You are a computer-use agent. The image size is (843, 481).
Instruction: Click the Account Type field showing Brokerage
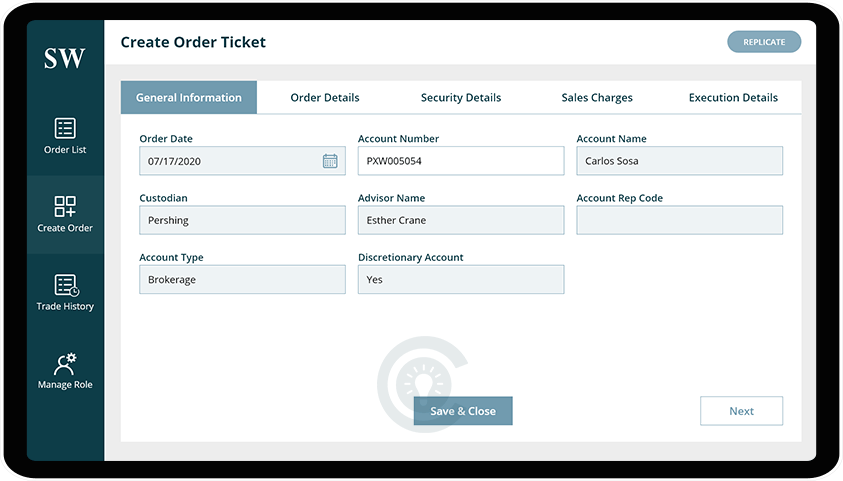coord(242,279)
